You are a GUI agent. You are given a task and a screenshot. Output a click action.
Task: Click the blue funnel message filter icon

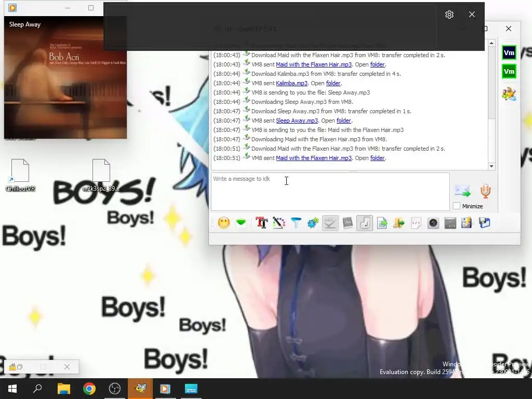coord(296,223)
